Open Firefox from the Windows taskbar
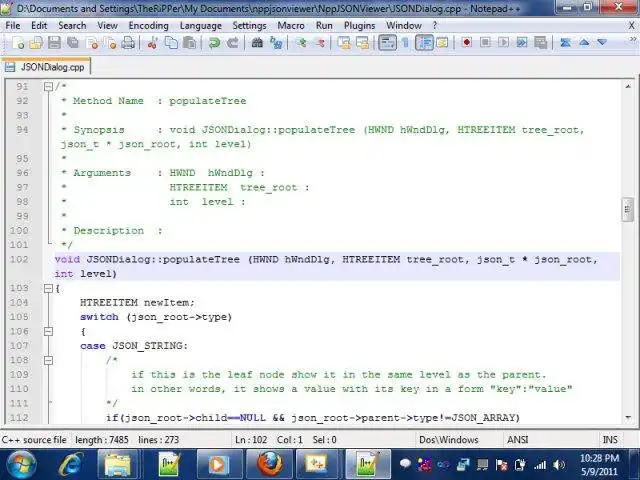This screenshot has width=640, height=480. click(269, 464)
